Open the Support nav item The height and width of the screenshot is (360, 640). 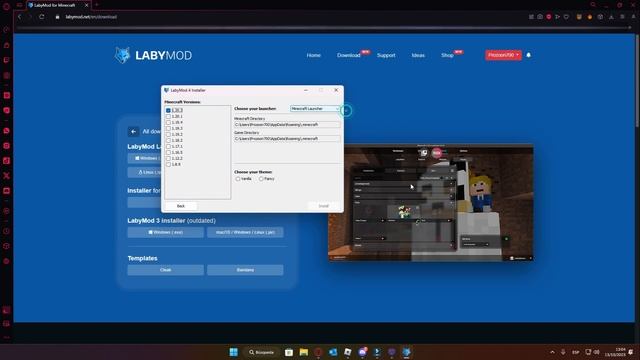pos(386,55)
